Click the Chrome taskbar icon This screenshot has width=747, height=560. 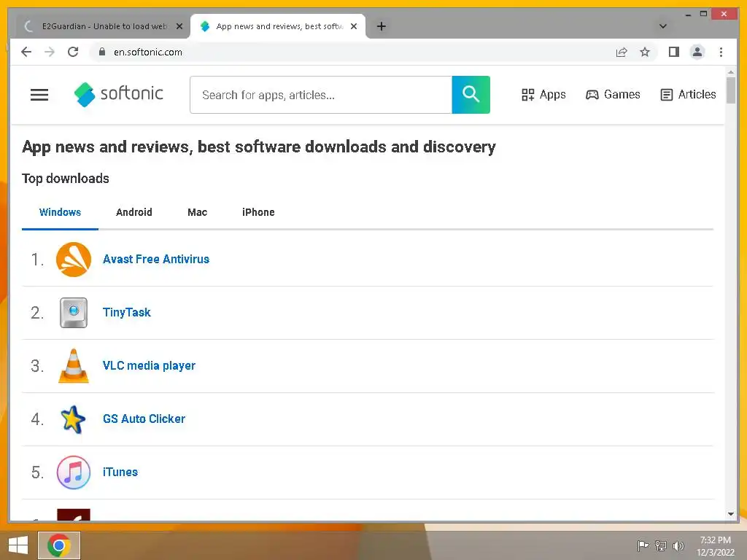click(x=59, y=545)
